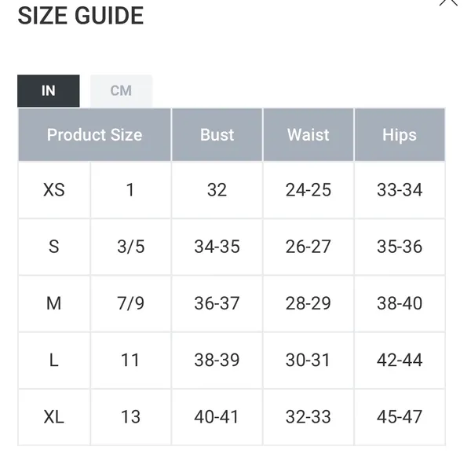Select the XS size cell

[54, 190]
